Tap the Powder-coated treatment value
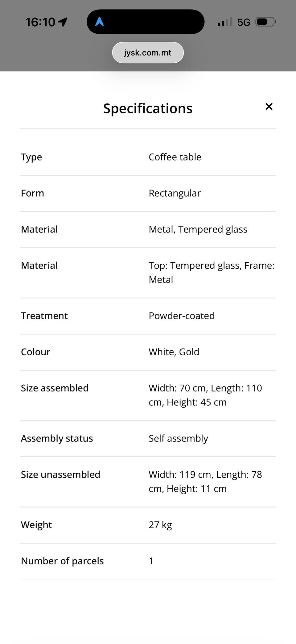The height and width of the screenshot is (644, 296). coord(182,316)
